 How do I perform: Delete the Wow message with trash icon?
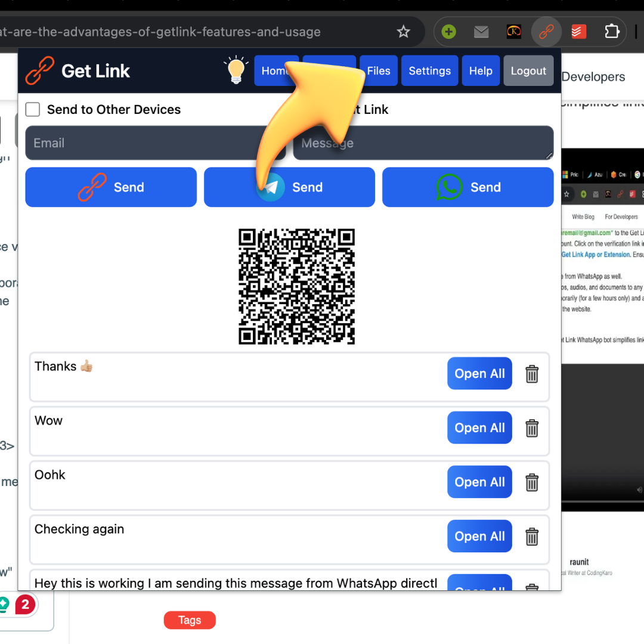(x=532, y=428)
